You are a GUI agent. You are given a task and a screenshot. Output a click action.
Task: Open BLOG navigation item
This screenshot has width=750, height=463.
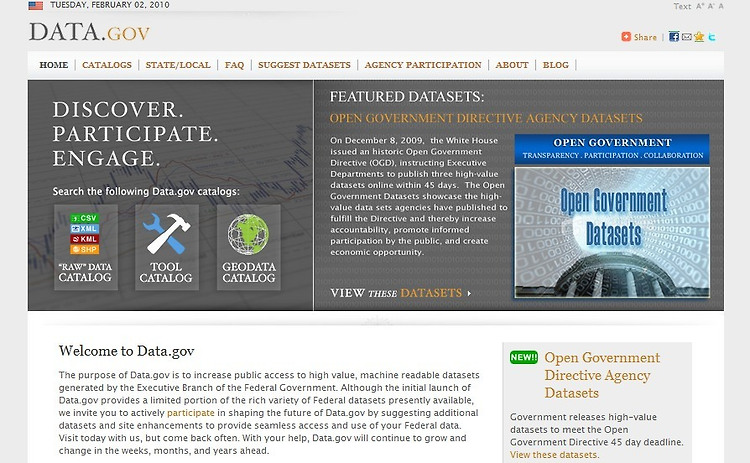tap(555, 65)
